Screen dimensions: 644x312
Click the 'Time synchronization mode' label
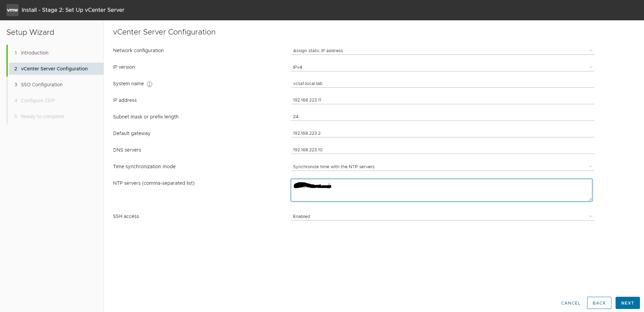coord(144,166)
